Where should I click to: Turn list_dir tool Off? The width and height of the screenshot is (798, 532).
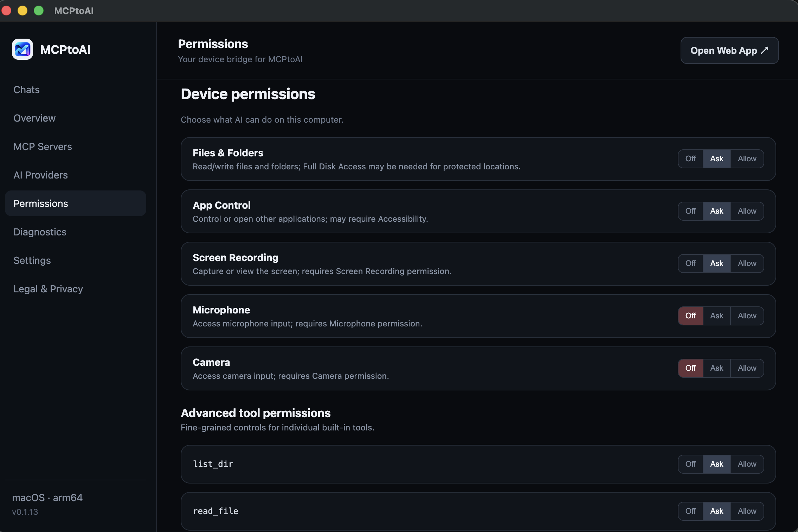(x=690, y=464)
